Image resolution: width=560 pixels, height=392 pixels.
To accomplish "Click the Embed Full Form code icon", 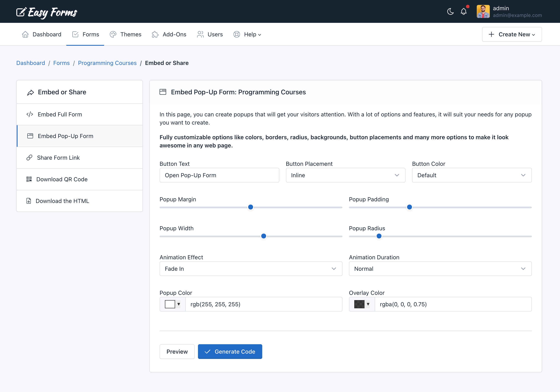I will coord(30,114).
